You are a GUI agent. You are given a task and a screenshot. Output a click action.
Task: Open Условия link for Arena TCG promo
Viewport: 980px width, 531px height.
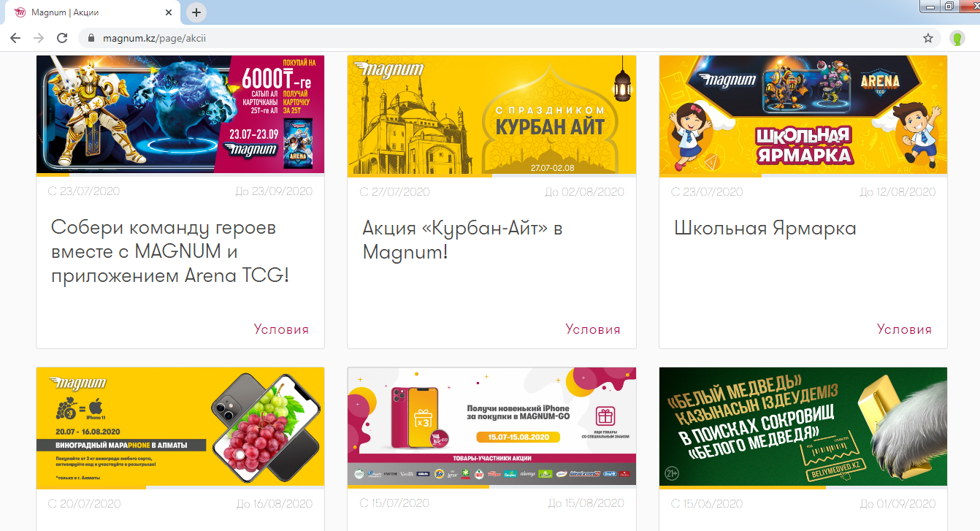tap(281, 329)
